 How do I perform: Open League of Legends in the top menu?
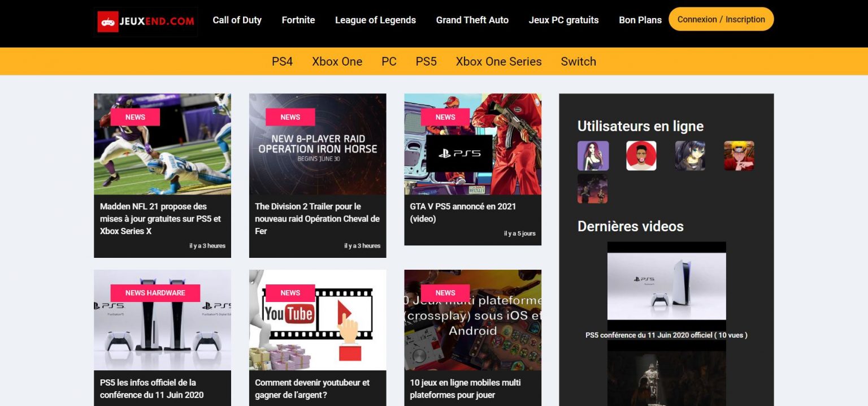pos(375,20)
